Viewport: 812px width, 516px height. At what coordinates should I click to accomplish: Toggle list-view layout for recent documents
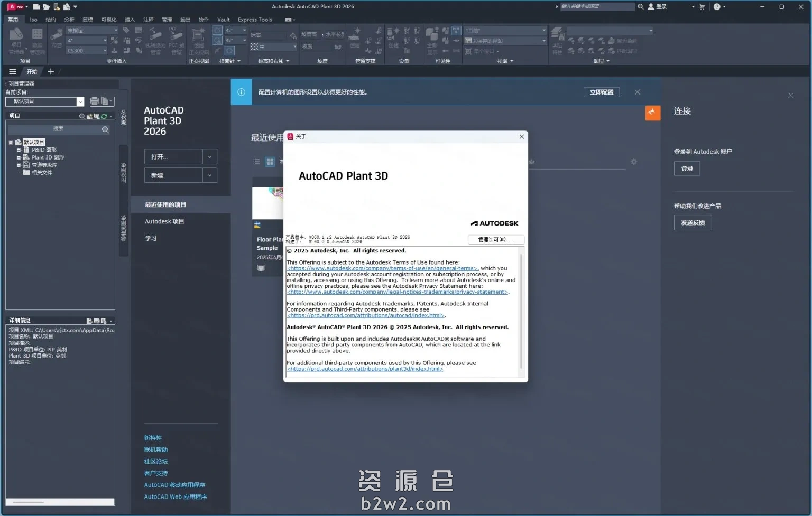(256, 162)
